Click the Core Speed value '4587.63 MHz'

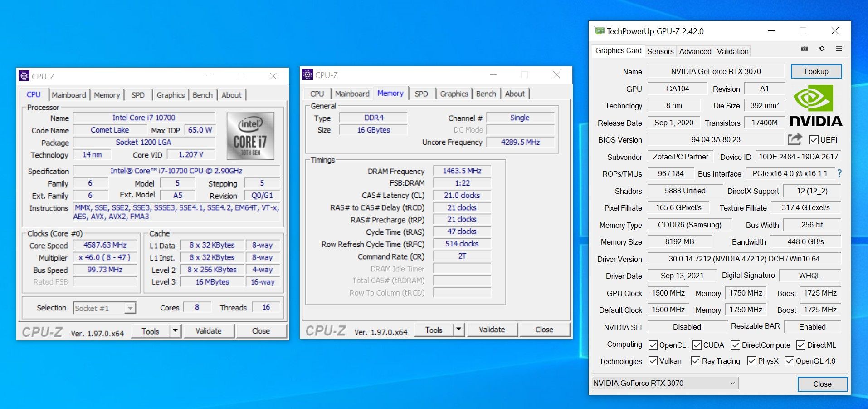point(105,245)
